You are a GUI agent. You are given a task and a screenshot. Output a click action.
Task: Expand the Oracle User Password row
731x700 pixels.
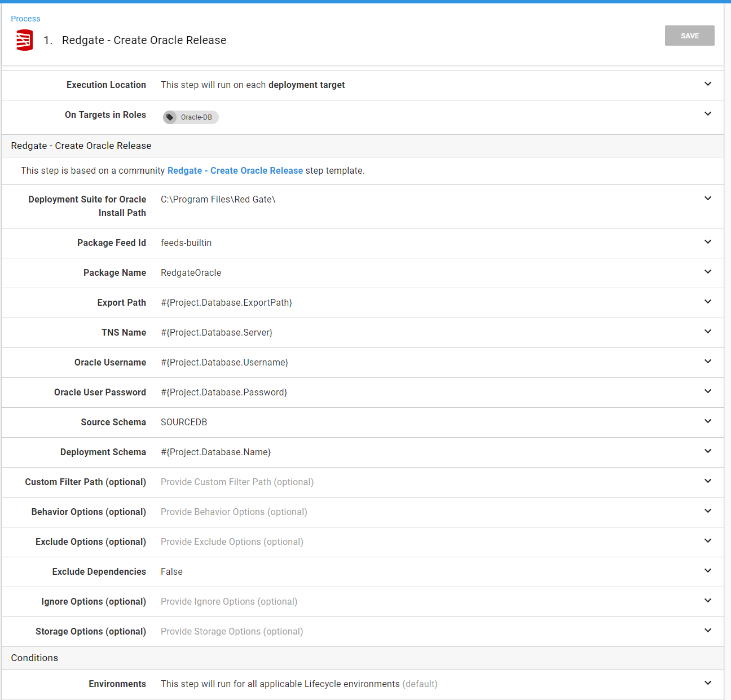(x=707, y=391)
